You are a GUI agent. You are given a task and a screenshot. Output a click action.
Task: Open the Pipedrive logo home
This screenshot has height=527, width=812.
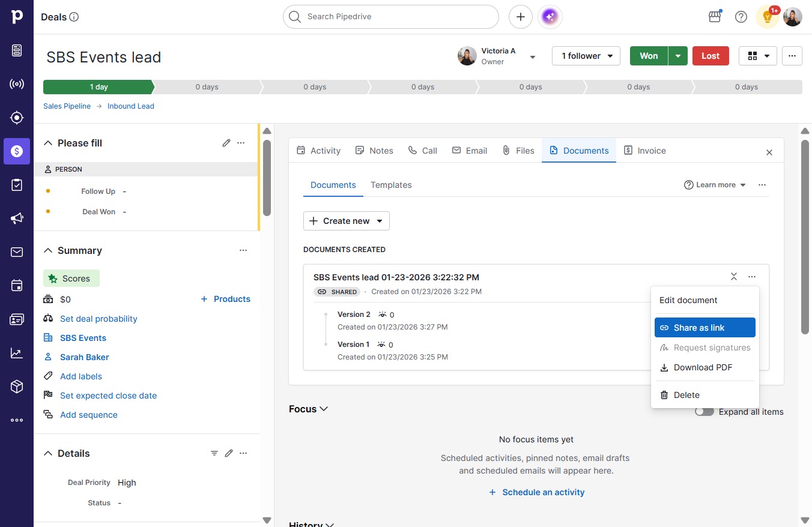click(17, 17)
